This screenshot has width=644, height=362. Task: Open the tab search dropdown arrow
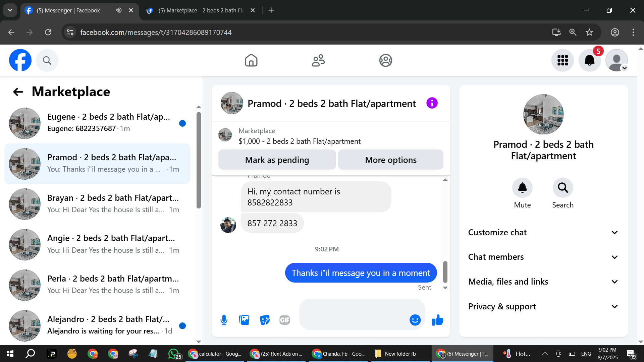[10, 10]
